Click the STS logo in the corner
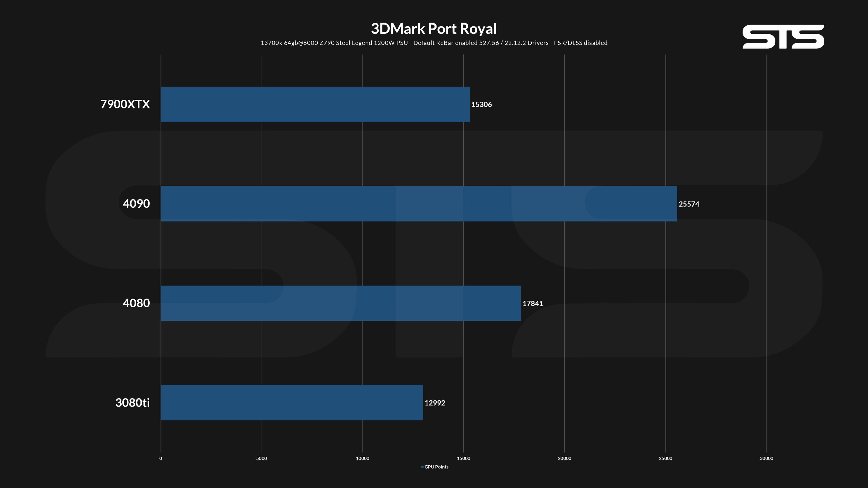The width and height of the screenshot is (868, 488). (x=783, y=36)
